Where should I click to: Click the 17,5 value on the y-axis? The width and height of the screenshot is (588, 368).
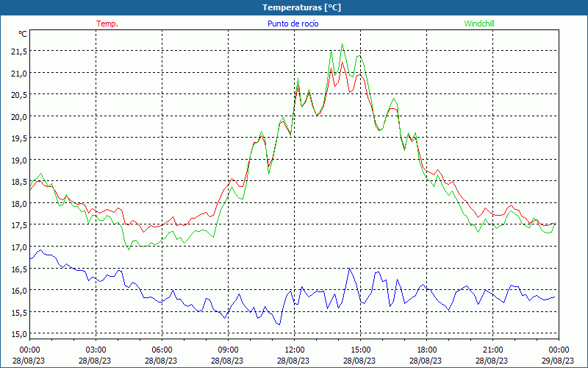(x=19, y=226)
